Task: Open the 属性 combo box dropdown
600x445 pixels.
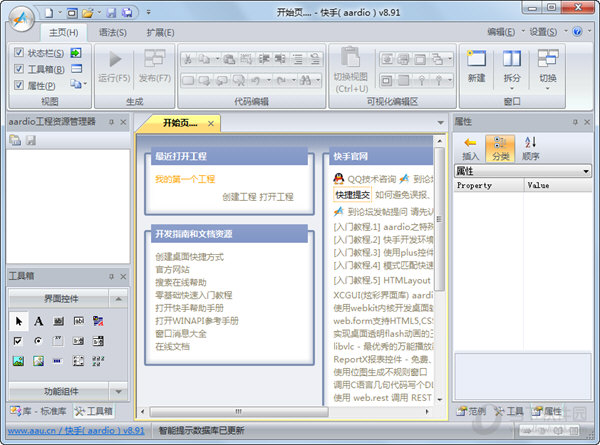Action: pos(586,171)
